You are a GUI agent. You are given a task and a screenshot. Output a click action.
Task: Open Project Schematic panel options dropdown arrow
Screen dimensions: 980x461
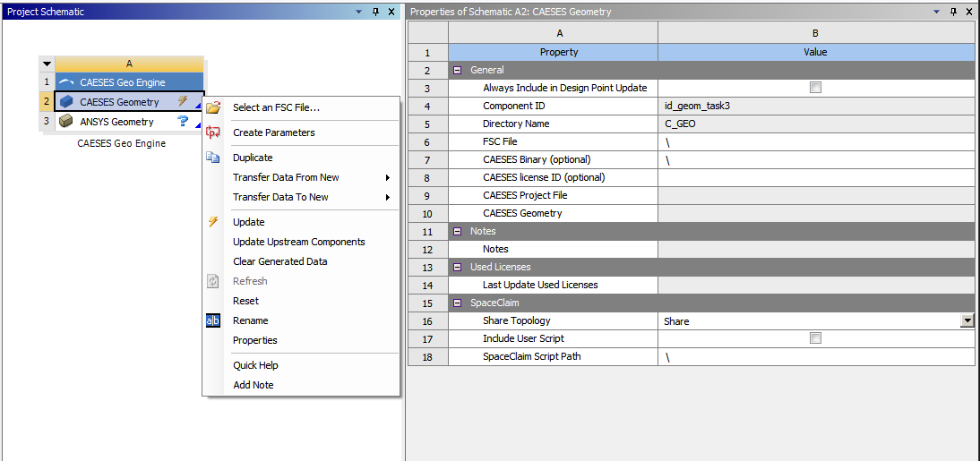[x=358, y=12]
